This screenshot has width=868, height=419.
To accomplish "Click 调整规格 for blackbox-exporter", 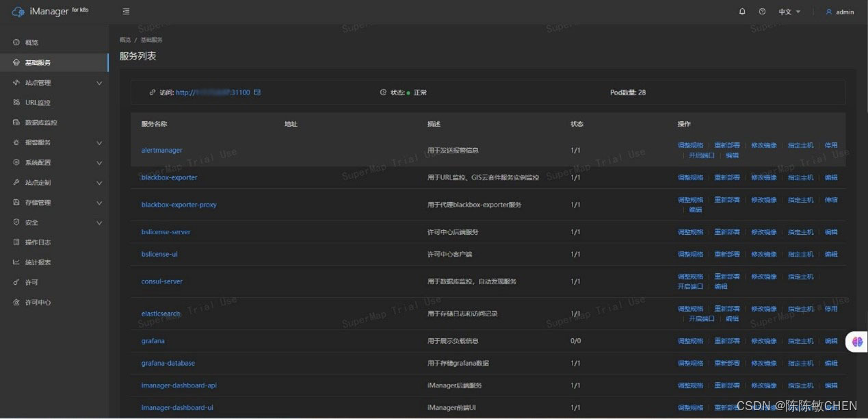I will point(690,177).
